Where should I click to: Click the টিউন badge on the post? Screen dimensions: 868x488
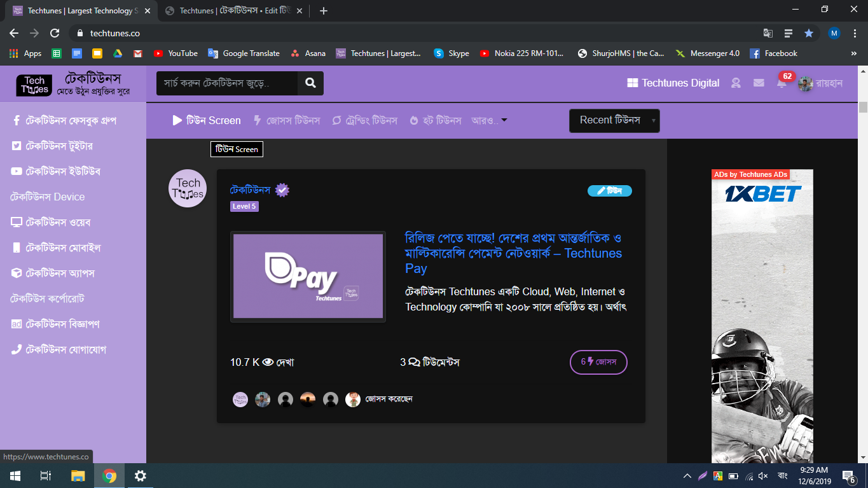[x=610, y=191]
